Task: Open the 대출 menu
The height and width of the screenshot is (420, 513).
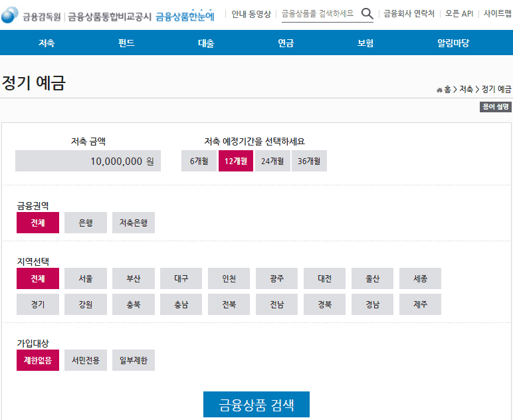Action: tap(206, 43)
